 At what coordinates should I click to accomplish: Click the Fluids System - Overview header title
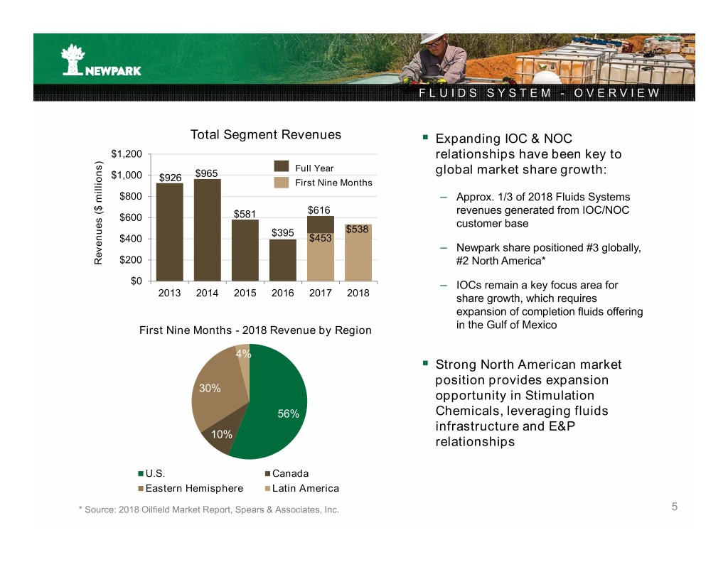click(539, 94)
